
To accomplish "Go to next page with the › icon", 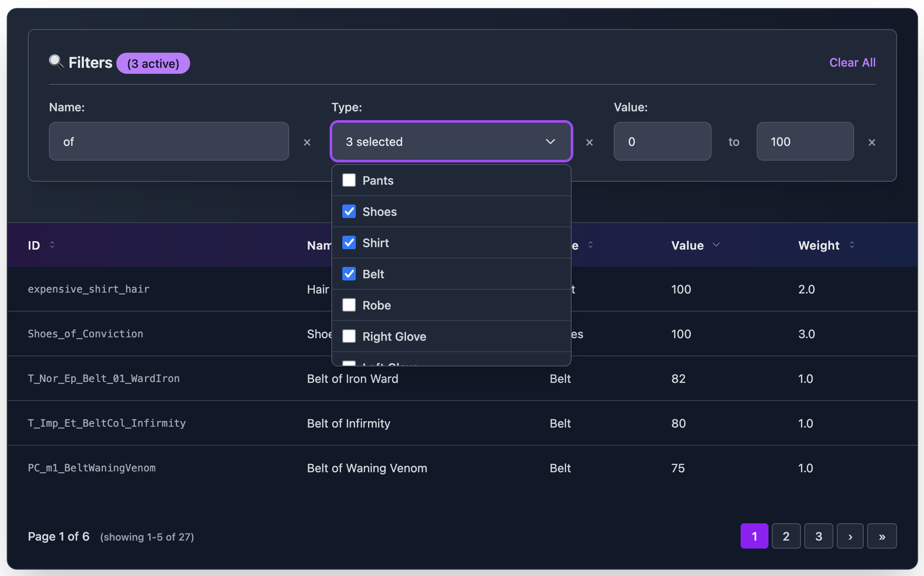I will (850, 536).
